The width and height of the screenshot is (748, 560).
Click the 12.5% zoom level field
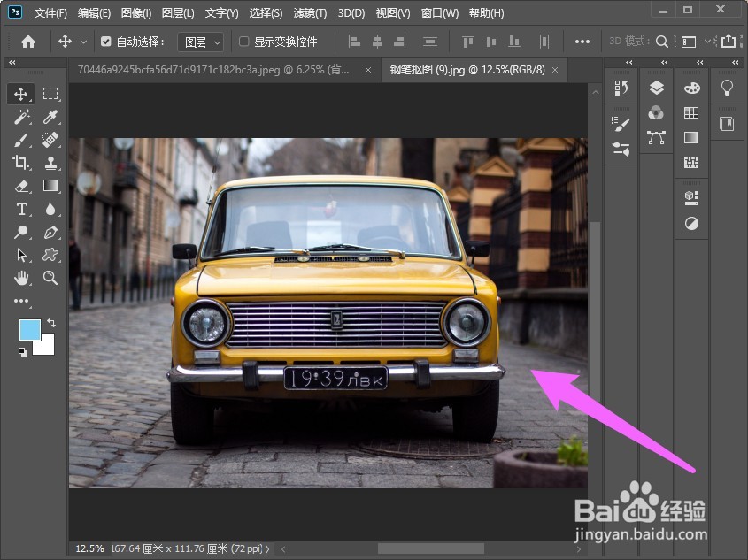click(x=89, y=549)
